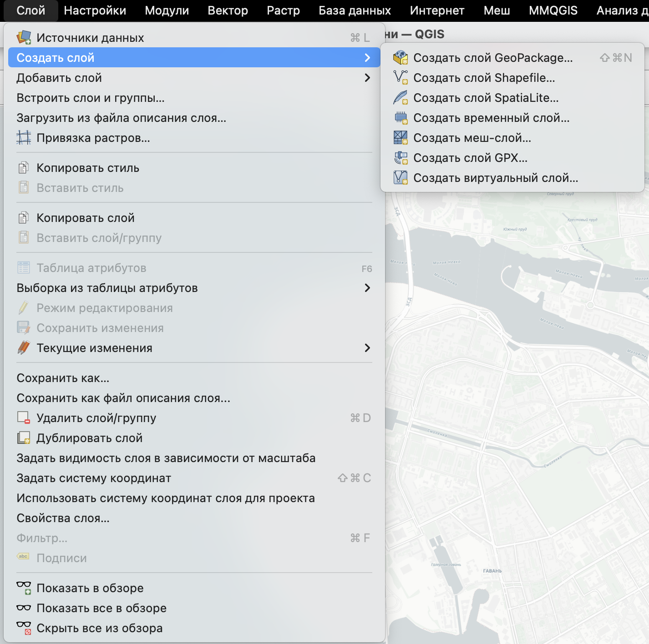
Task: Click the remove layer/group icon
Action: (x=24, y=418)
